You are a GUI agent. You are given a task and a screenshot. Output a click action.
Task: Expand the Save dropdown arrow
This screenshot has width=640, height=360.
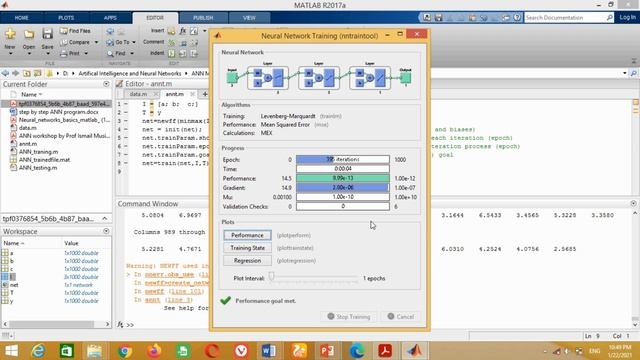point(47,53)
